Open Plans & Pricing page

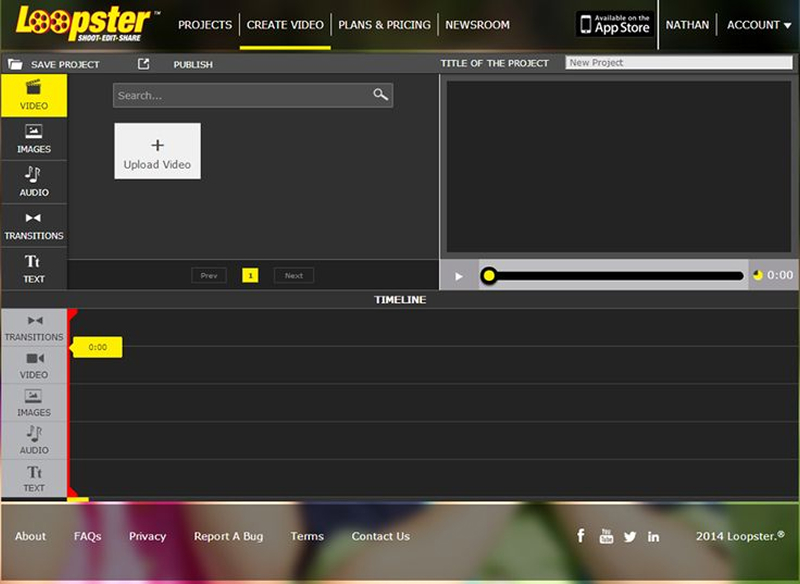pyautogui.click(x=385, y=25)
